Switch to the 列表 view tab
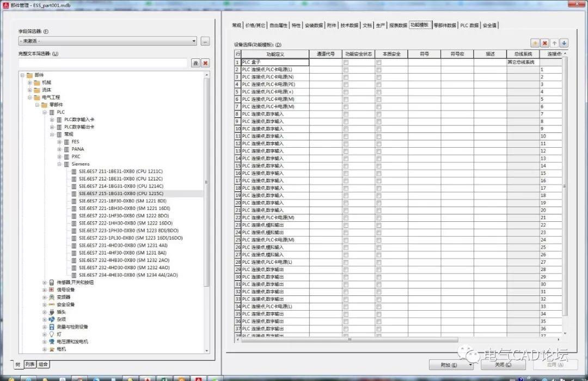Image resolution: width=588 pixels, height=381 pixels. [x=30, y=364]
